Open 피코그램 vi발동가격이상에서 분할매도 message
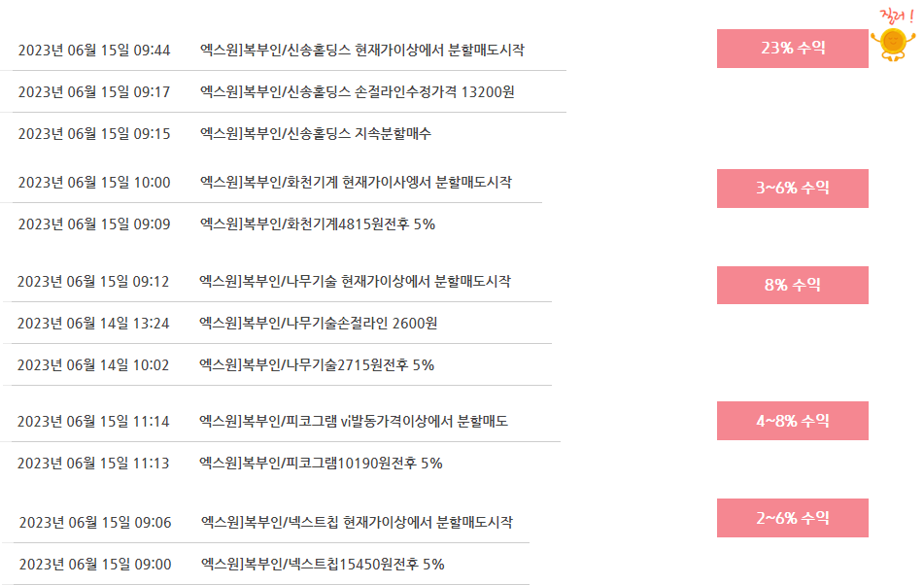The height and width of the screenshot is (585, 924). coord(354,421)
